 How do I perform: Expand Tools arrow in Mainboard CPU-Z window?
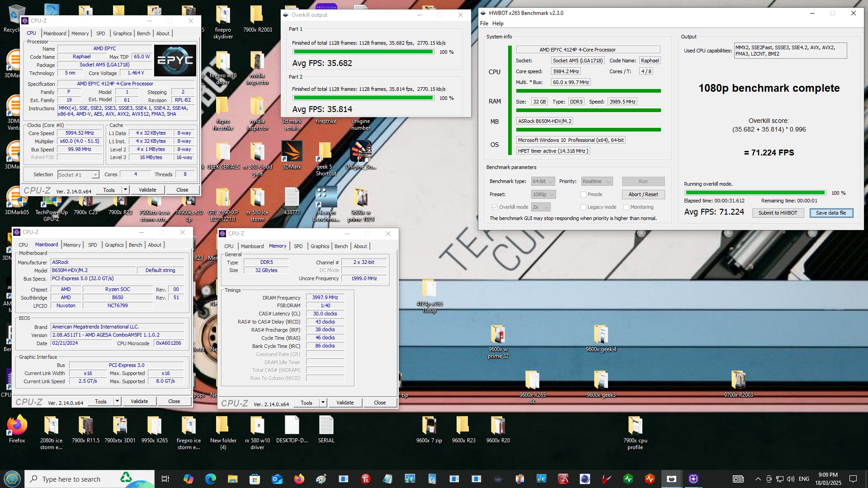[x=118, y=401]
